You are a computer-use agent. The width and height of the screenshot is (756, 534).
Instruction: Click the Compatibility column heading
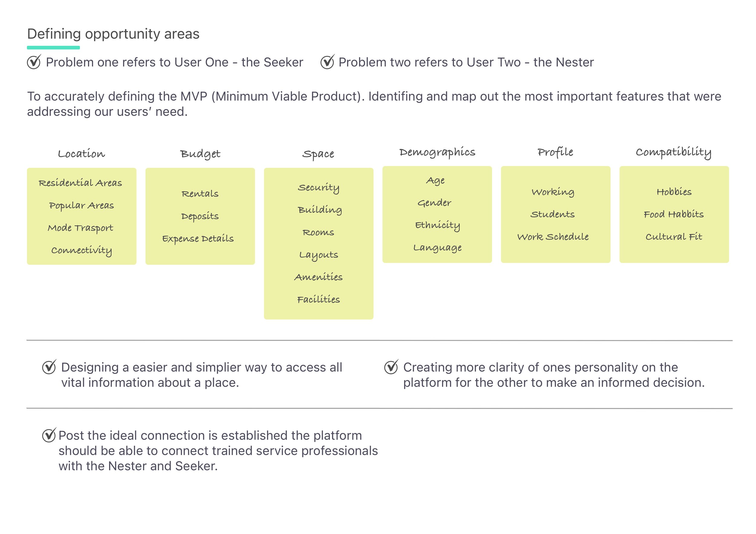[x=674, y=152]
